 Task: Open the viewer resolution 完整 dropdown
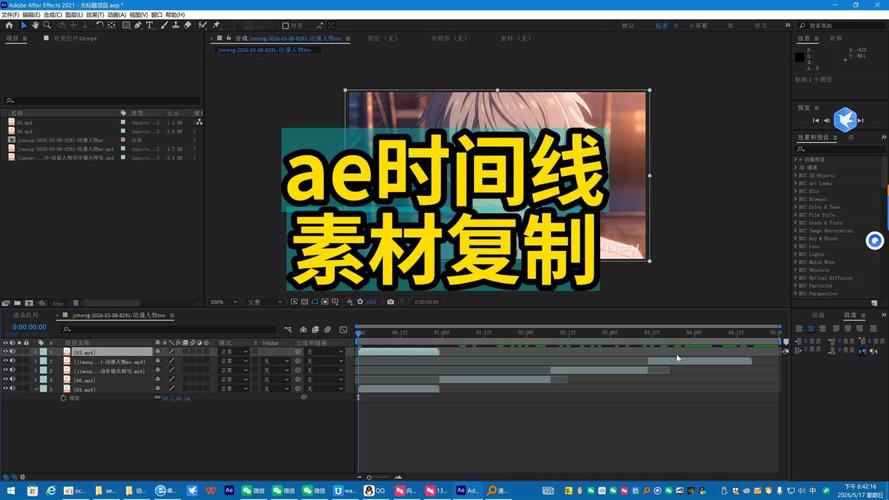(264, 302)
